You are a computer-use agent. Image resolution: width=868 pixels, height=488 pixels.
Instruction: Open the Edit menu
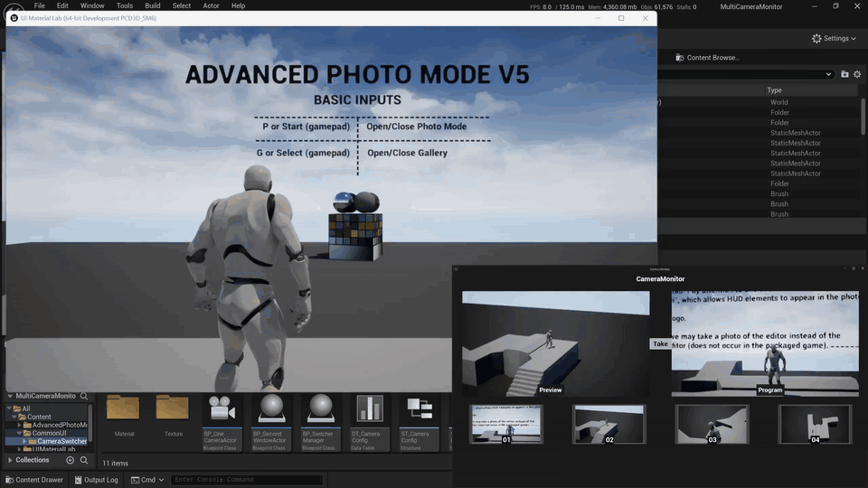pos(62,5)
